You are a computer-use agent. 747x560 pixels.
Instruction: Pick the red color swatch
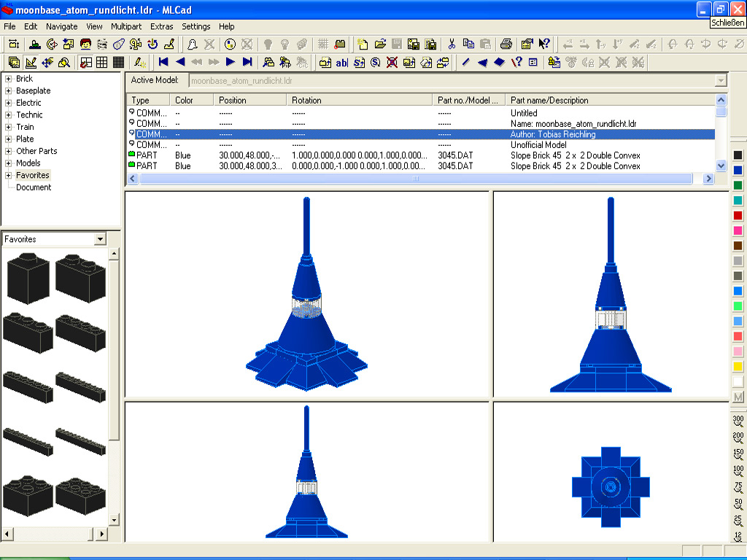coord(738,216)
